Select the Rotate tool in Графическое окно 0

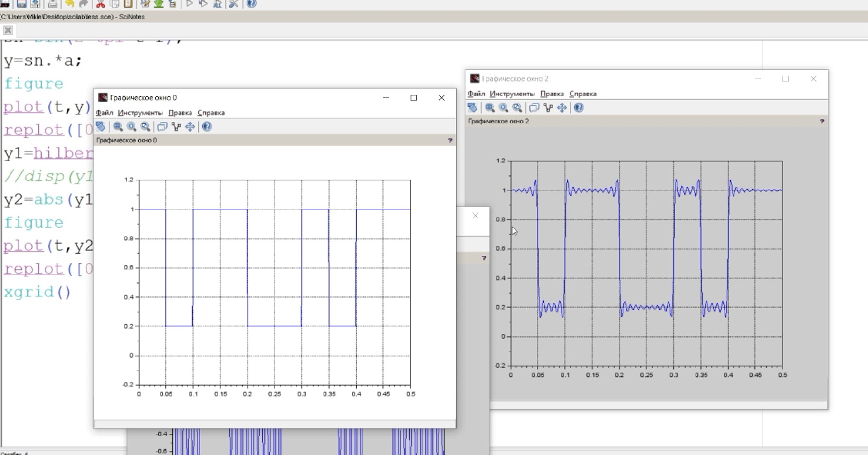[101, 126]
